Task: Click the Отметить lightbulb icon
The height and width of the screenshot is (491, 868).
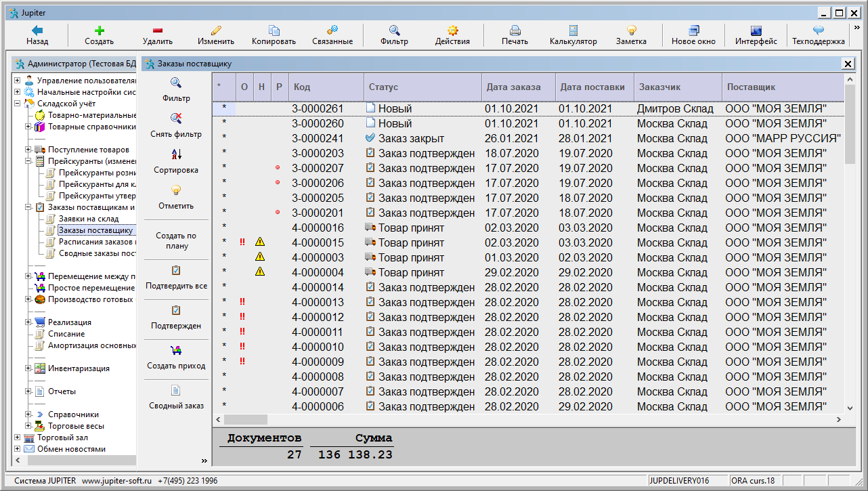Action: [x=176, y=190]
